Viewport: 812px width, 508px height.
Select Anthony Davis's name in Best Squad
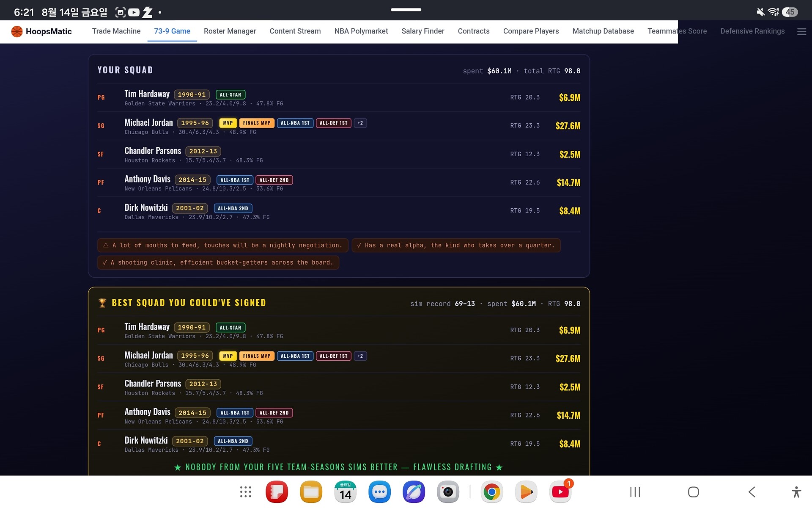click(147, 412)
